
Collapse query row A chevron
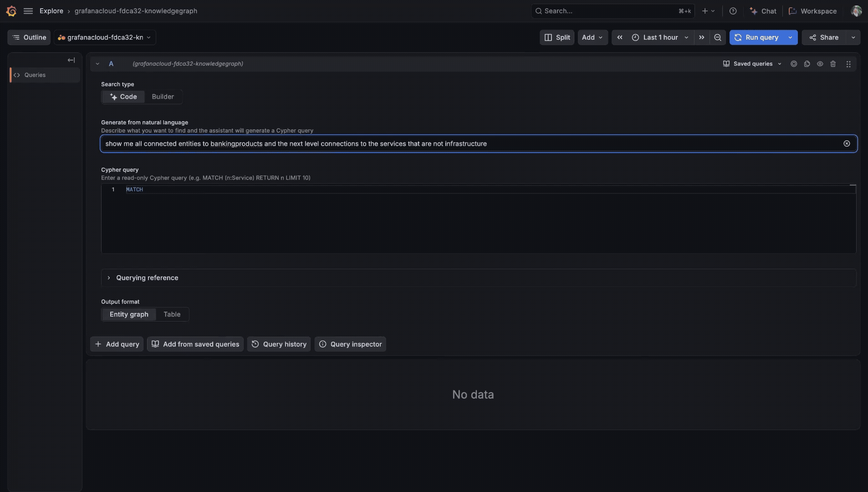(97, 64)
